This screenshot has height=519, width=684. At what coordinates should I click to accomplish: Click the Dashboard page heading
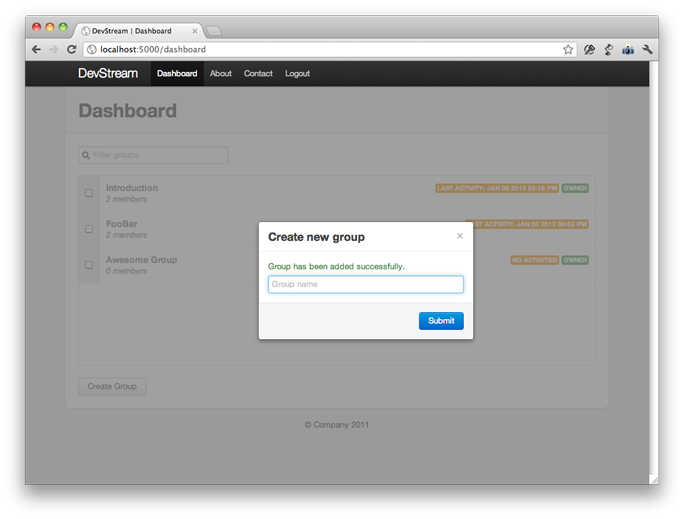128,111
